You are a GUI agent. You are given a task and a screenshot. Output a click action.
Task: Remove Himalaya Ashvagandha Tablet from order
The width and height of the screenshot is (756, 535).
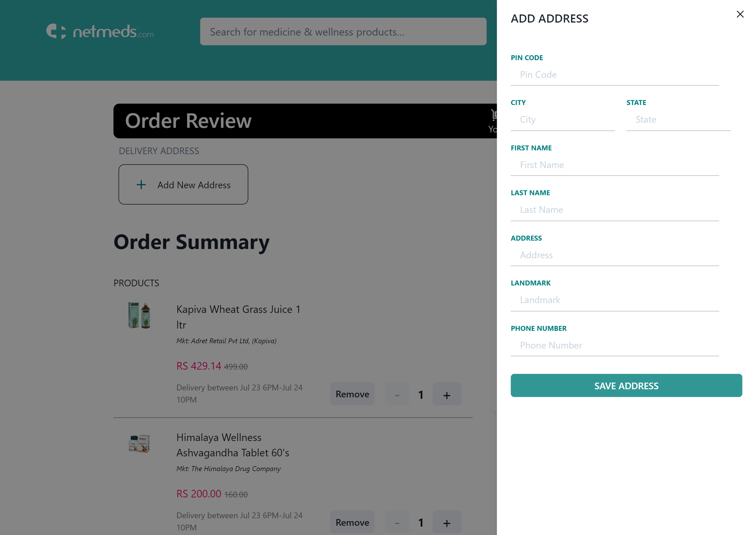[x=352, y=522]
